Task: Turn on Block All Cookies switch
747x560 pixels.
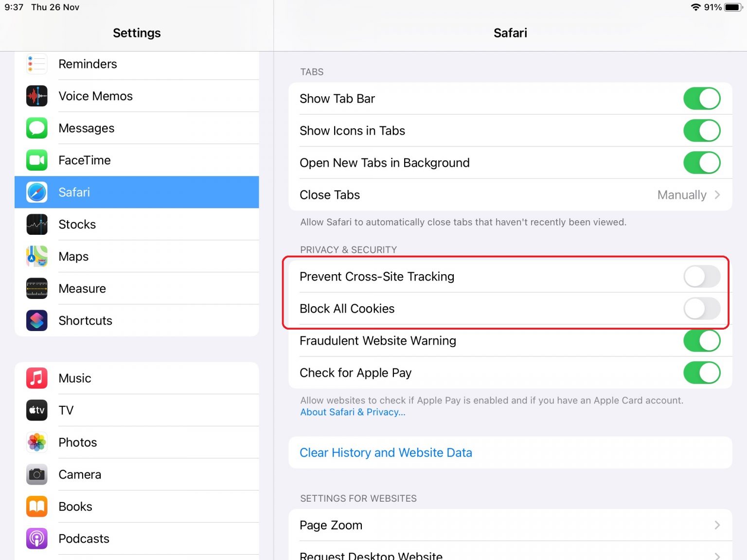Action: [701, 309]
